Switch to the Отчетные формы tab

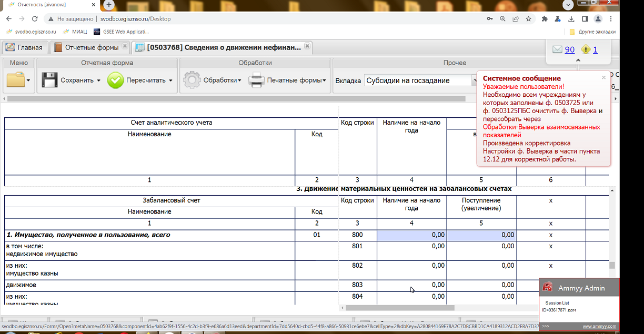pyautogui.click(x=91, y=47)
